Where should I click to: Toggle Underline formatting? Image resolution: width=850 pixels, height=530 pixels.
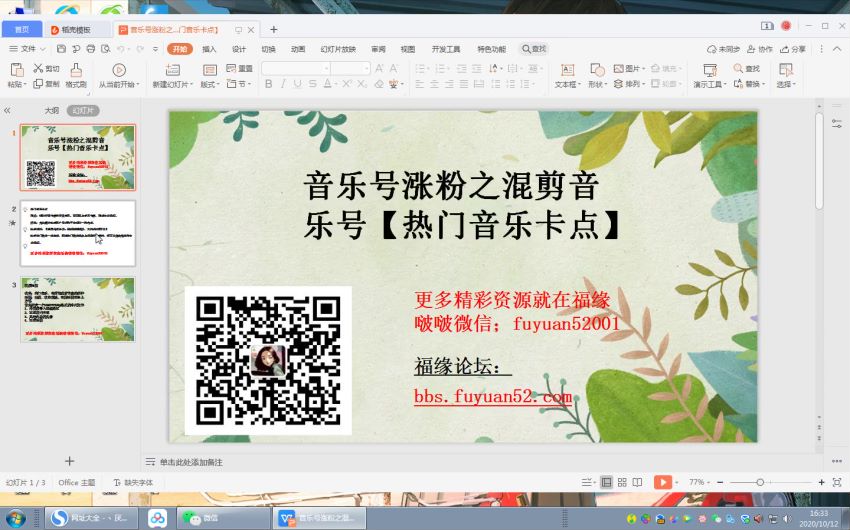point(298,83)
